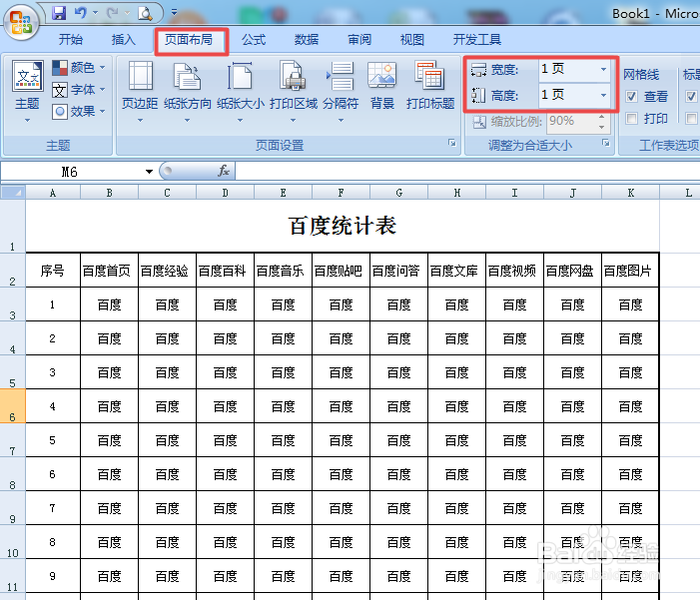Toggle 网格线 查看 checkbox
This screenshot has height=600, width=700.
coord(631,96)
